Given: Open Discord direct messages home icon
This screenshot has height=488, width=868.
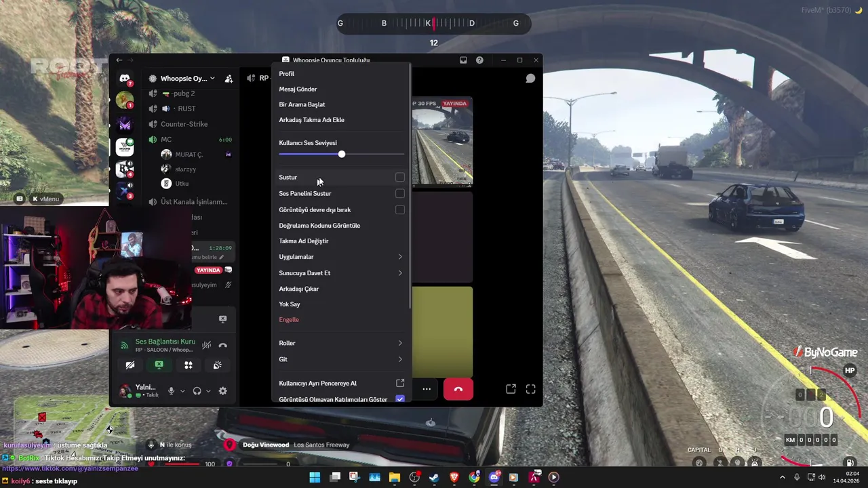Looking at the screenshot, I should tap(125, 79).
